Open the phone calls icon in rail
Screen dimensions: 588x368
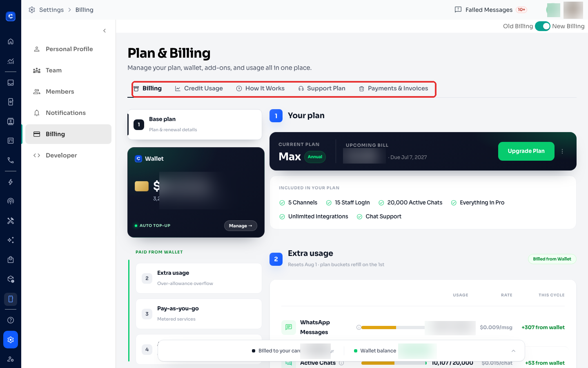(11, 160)
